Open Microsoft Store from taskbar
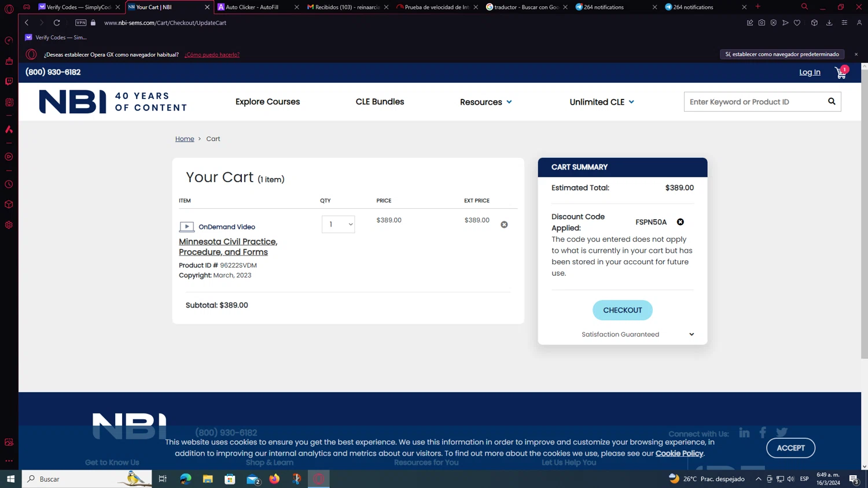 click(230, 479)
